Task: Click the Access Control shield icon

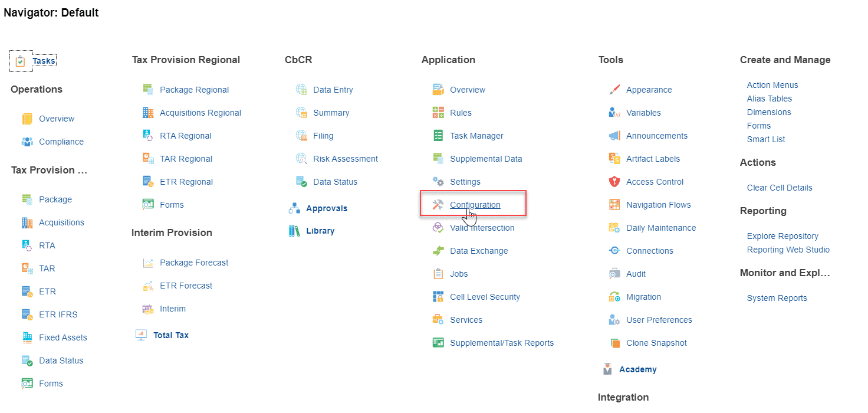Action: [x=614, y=182]
